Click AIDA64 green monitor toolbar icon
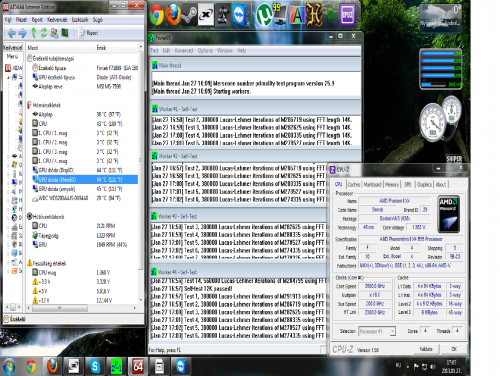 pos(65,33)
